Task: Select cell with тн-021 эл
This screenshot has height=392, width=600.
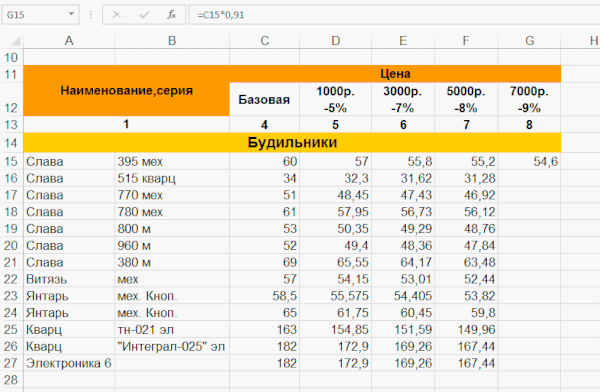Action: [x=172, y=329]
